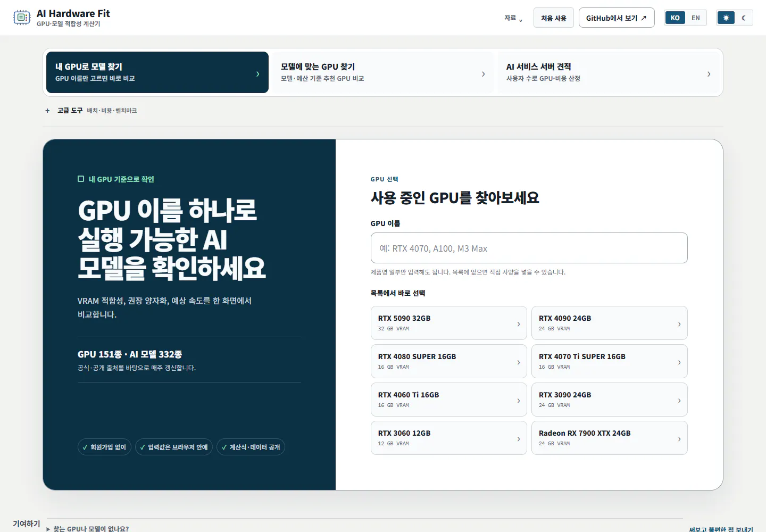Screen dimensions: 766x532
Task: Open 써보고 불편한 점 보내기 link
Action: tap(721, 529)
